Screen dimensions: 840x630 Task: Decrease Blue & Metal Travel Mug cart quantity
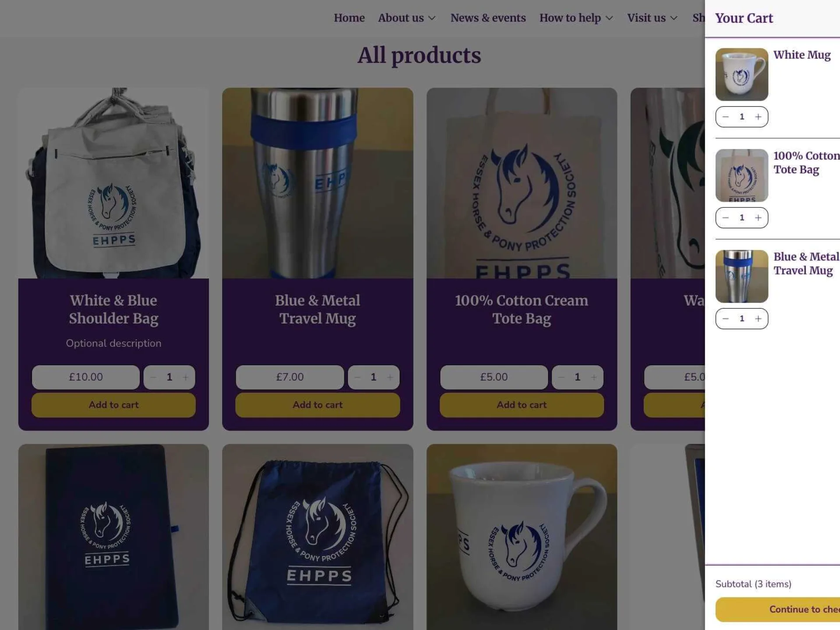pyautogui.click(x=726, y=319)
